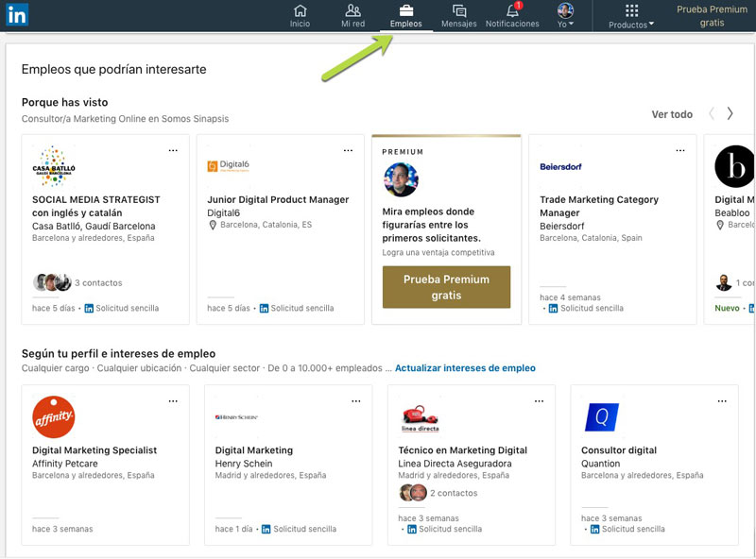The height and width of the screenshot is (559, 756).
Task: Click 'Consultor/a Marketing Online en Somos Sinapsis' text
Action: 125,119
